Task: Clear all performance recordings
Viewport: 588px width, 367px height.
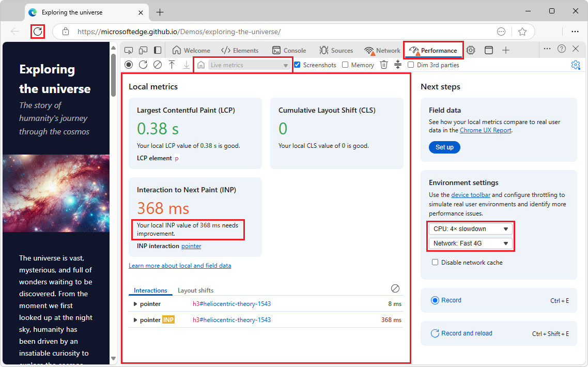Action: (x=158, y=65)
